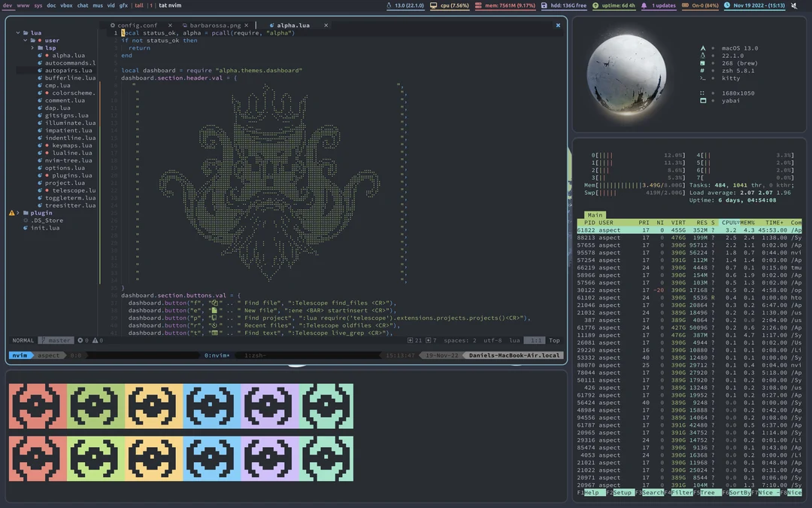Viewport: 812px width, 508px height.
Task: Open bufferline.lua in the file tree
Action: point(70,78)
